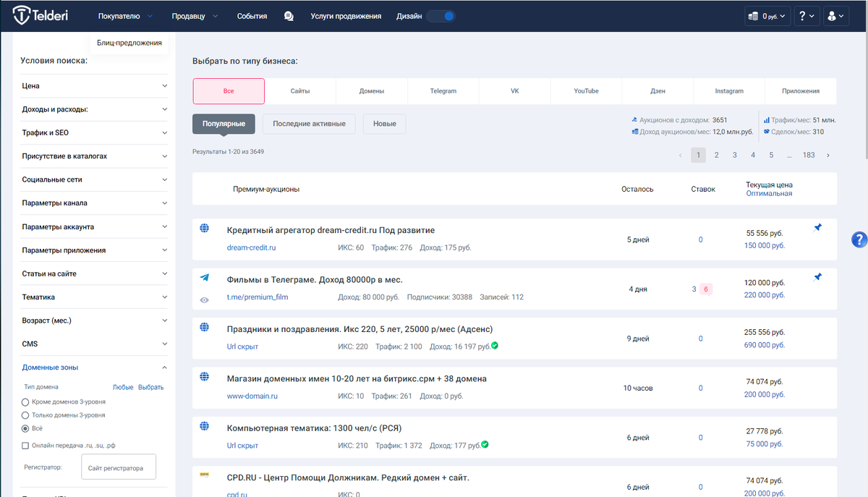Expand Параметры канала filter
The image size is (868, 497).
pos(94,203)
